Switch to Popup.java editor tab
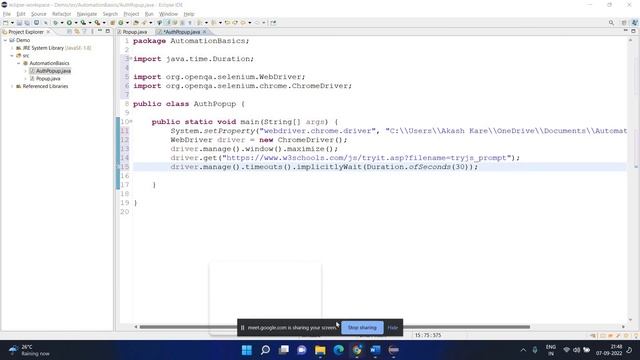This screenshot has height=360, width=640. (x=134, y=32)
